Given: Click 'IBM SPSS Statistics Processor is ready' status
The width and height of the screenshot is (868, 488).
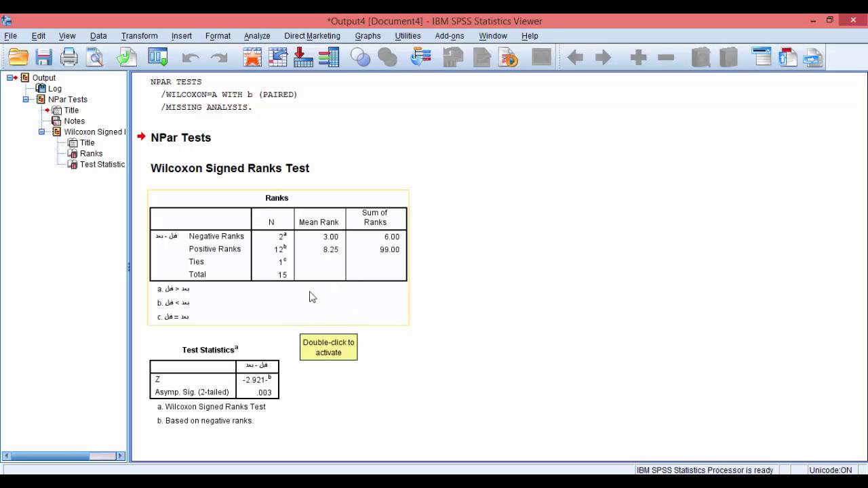Looking at the screenshot, I should click(705, 470).
